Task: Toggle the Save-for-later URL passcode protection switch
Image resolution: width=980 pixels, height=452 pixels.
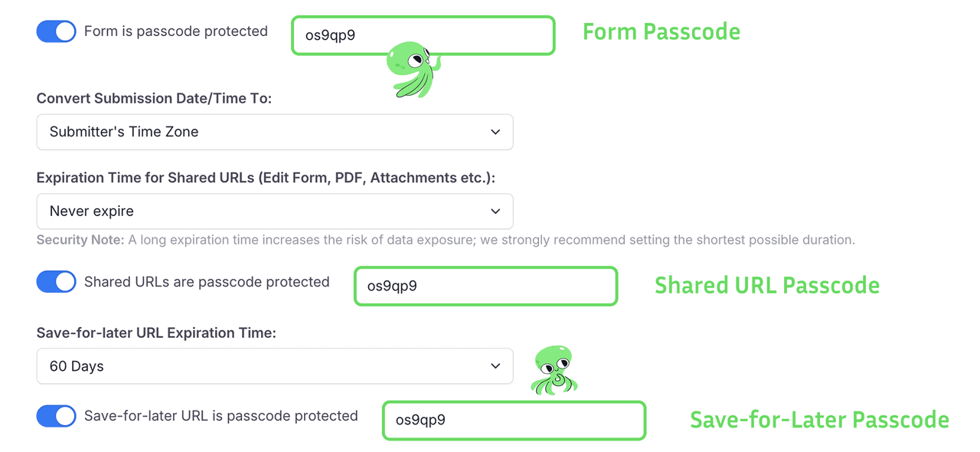Action: [x=57, y=416]
